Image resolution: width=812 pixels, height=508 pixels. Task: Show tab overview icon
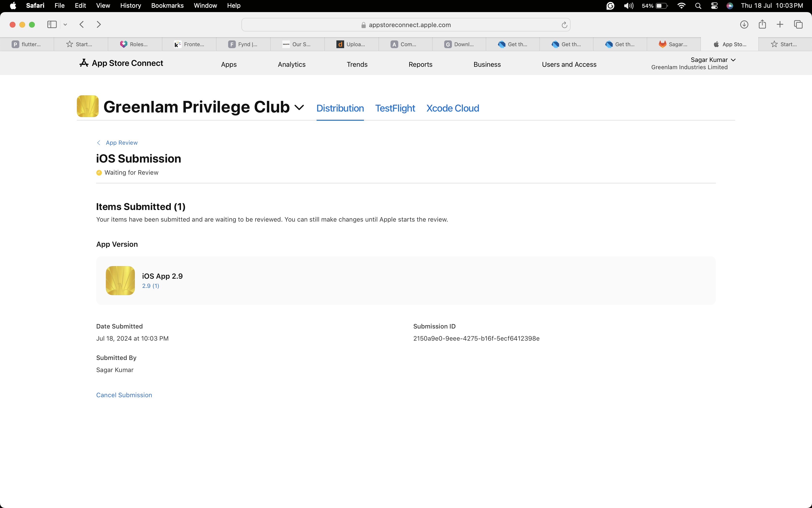pyautogui.click(x=798, y=24)
